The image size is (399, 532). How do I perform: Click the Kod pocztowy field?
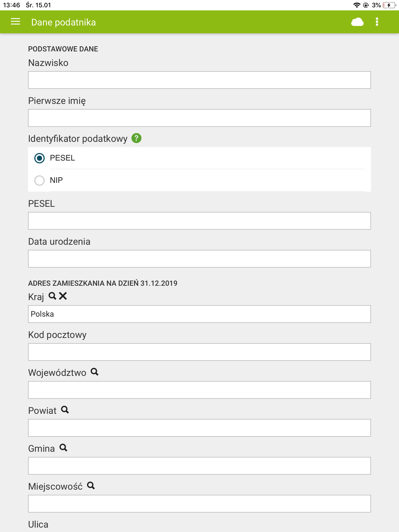tap(199, 352)
